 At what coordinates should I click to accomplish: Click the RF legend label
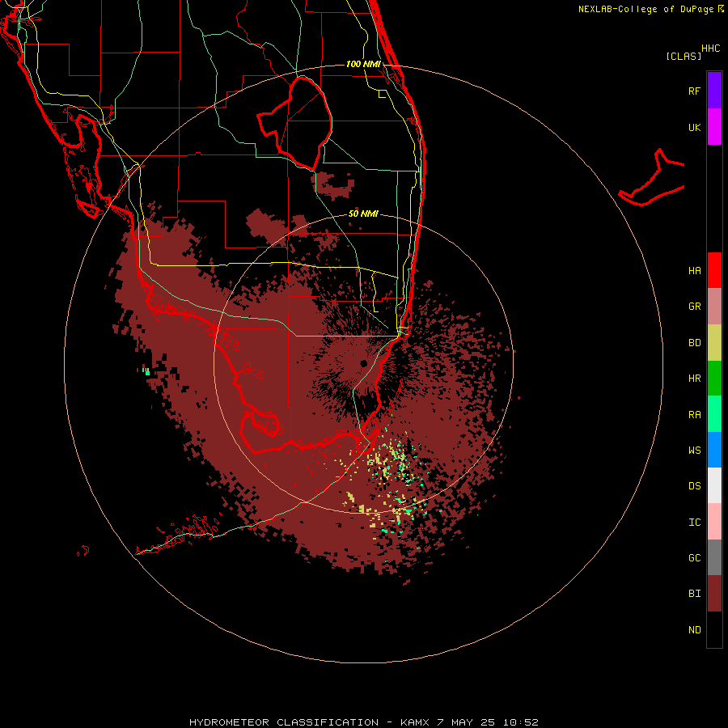pos(694,91)
